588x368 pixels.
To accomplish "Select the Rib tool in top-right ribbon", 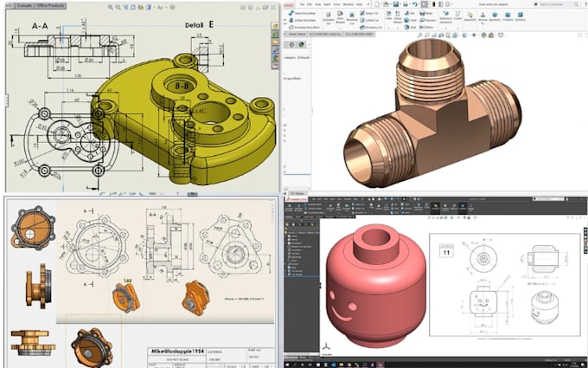I will tap(410, 13).
